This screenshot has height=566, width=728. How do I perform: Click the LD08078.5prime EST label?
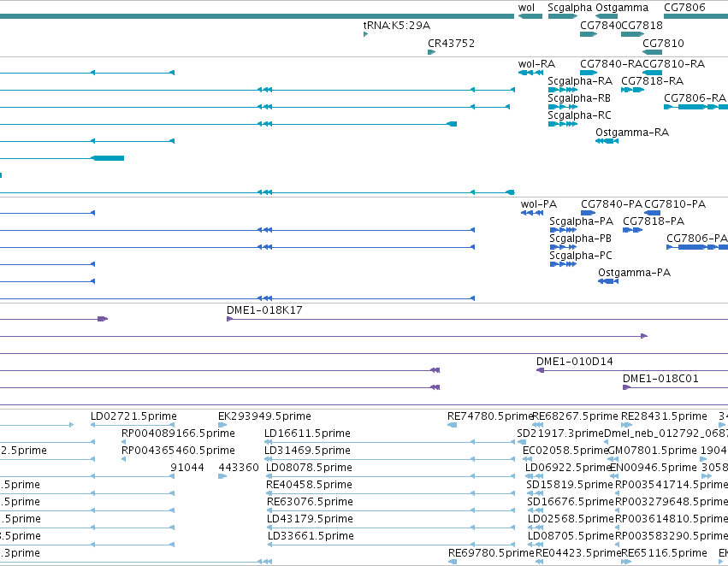coord(309,469)
